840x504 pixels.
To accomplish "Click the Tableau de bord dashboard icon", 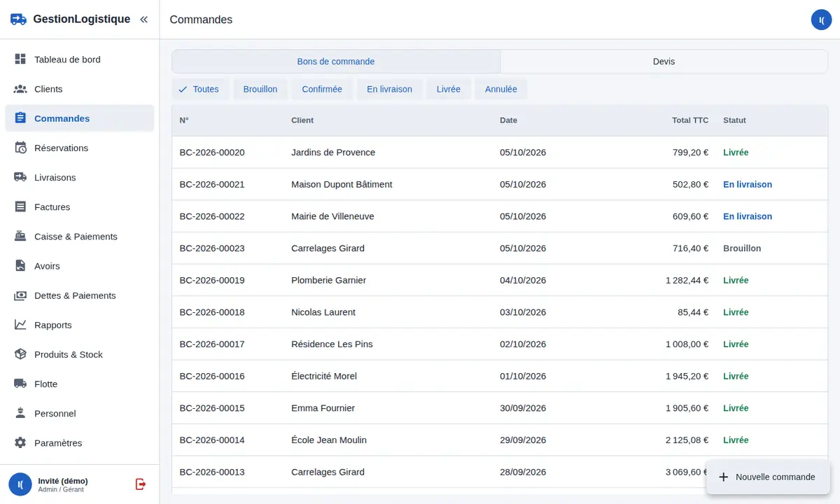I will (x=20, y=59).
